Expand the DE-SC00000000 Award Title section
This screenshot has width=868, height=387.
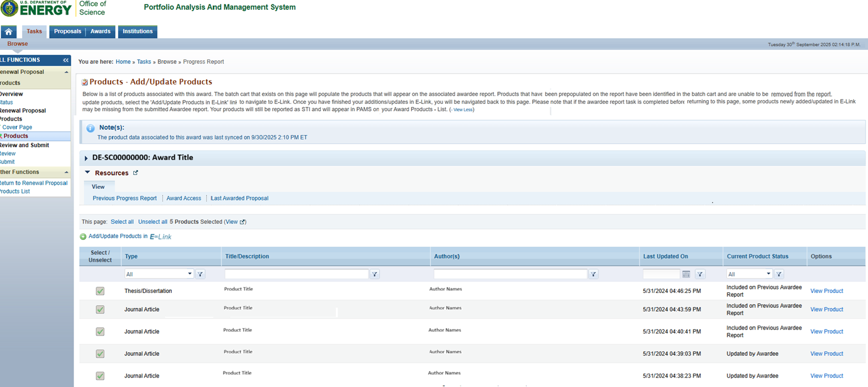86,158
